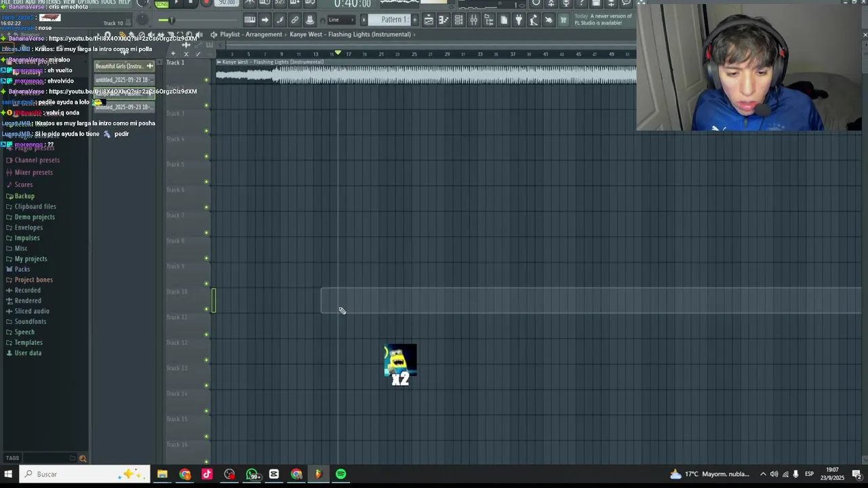
Task: Mute Track 4 with its green dot
Action: [207, 157]
